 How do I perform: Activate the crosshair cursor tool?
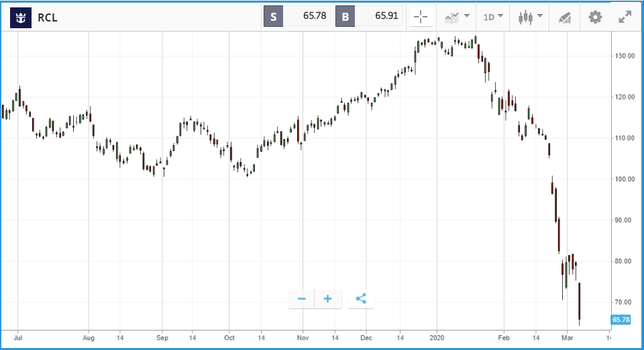pyautogui.click(x=421, y=17)
